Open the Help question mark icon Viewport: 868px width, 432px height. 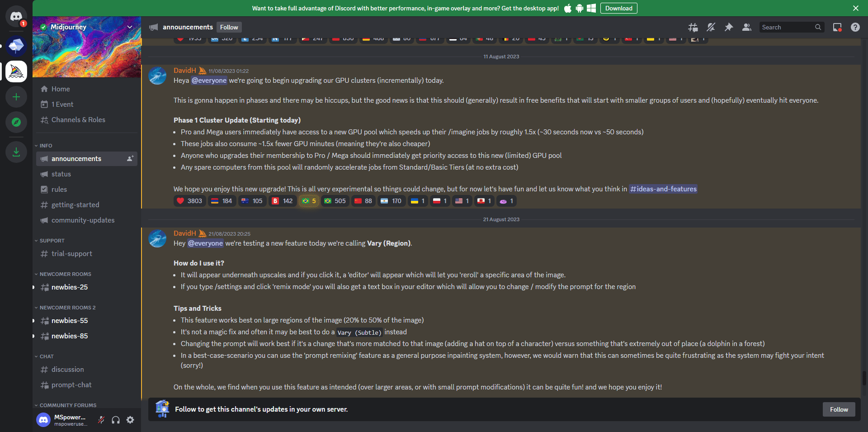pos(855,27)
